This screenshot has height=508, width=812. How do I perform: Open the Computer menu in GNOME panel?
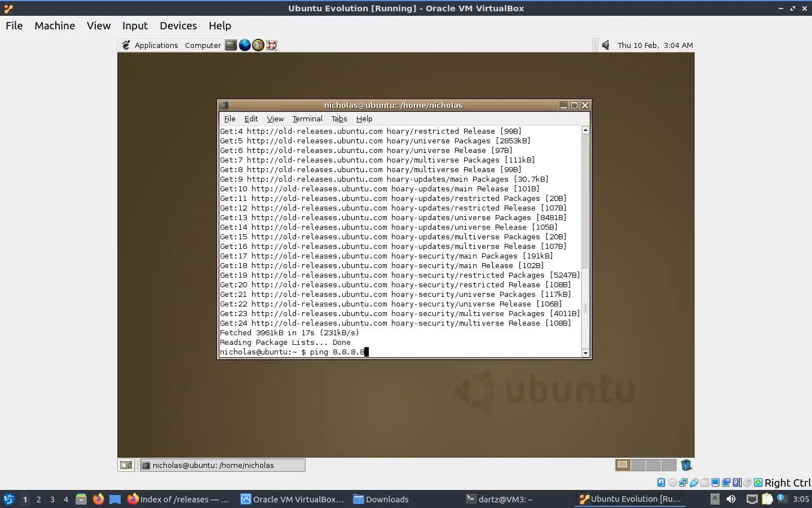(203, 45)
